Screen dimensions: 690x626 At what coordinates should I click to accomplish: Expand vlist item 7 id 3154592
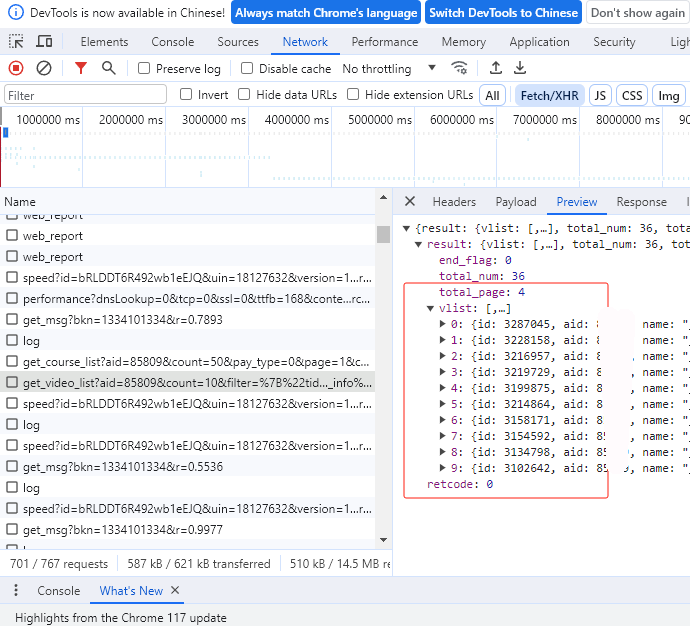coord(443,436)
